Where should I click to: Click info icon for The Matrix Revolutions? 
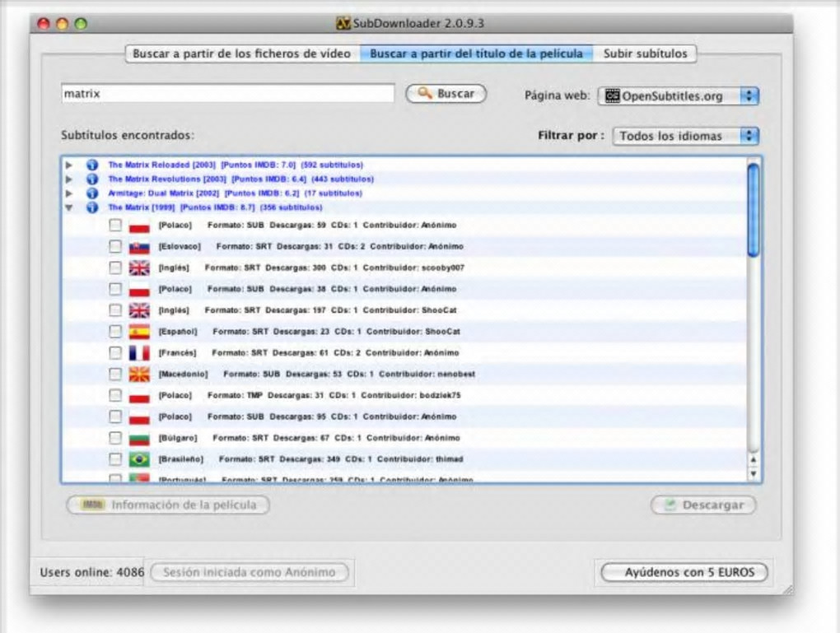[x=92, y=179]
